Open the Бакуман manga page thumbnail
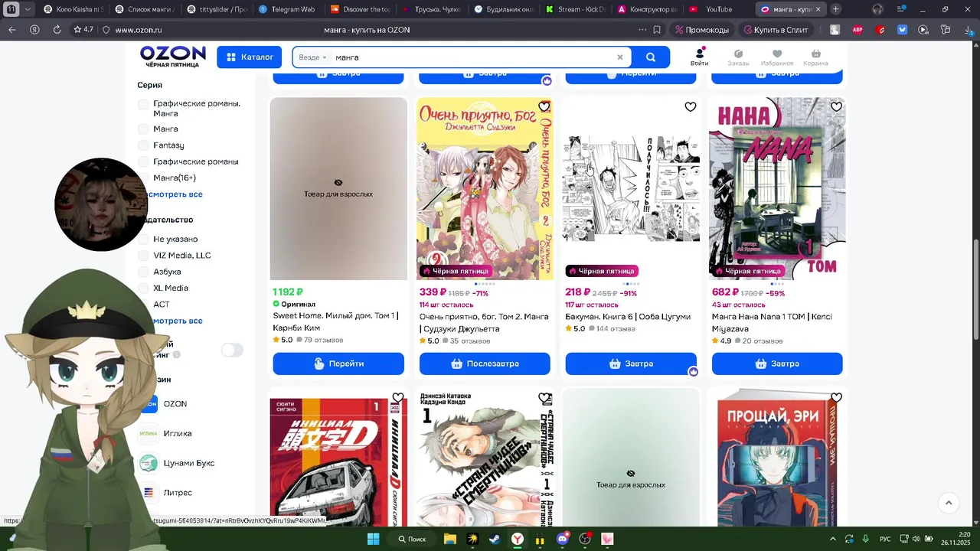 click(x=631, y=188)
